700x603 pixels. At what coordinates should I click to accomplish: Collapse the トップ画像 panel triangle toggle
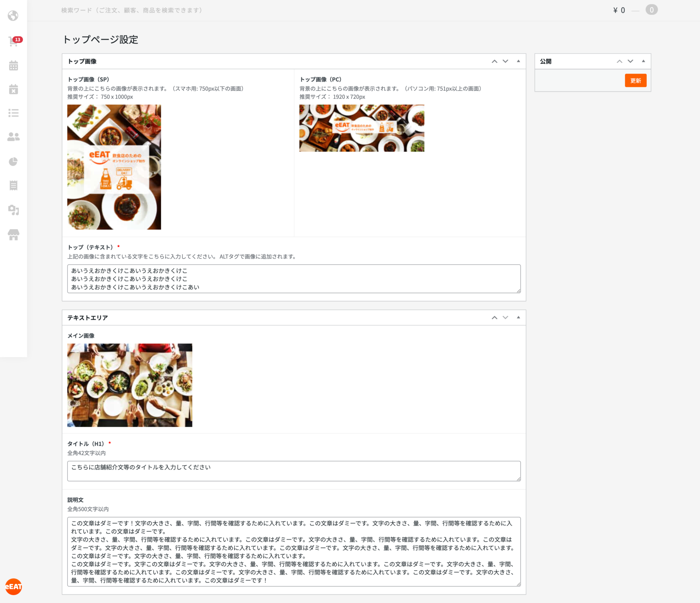click(518, 61)
